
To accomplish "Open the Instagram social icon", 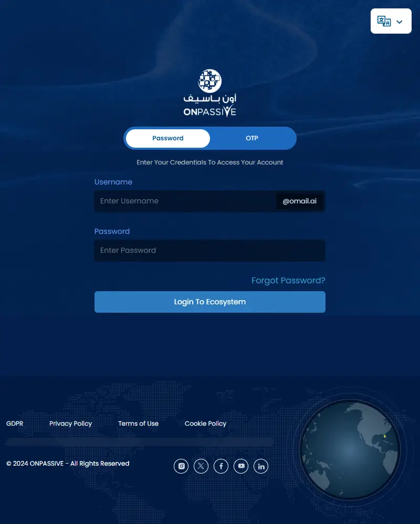I will [x=181, y=466].
